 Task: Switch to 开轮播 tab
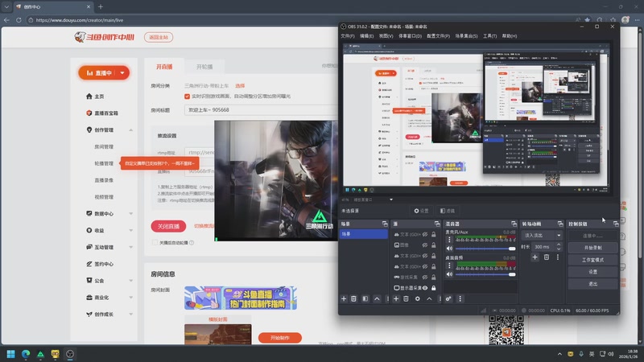[204, 67]
